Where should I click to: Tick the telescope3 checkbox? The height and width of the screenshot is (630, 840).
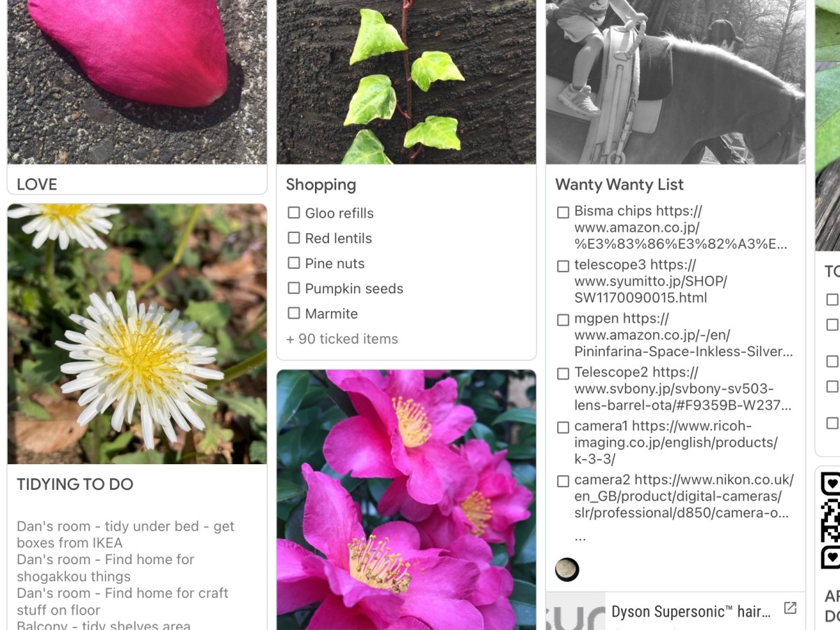click(x=563, y=266)
